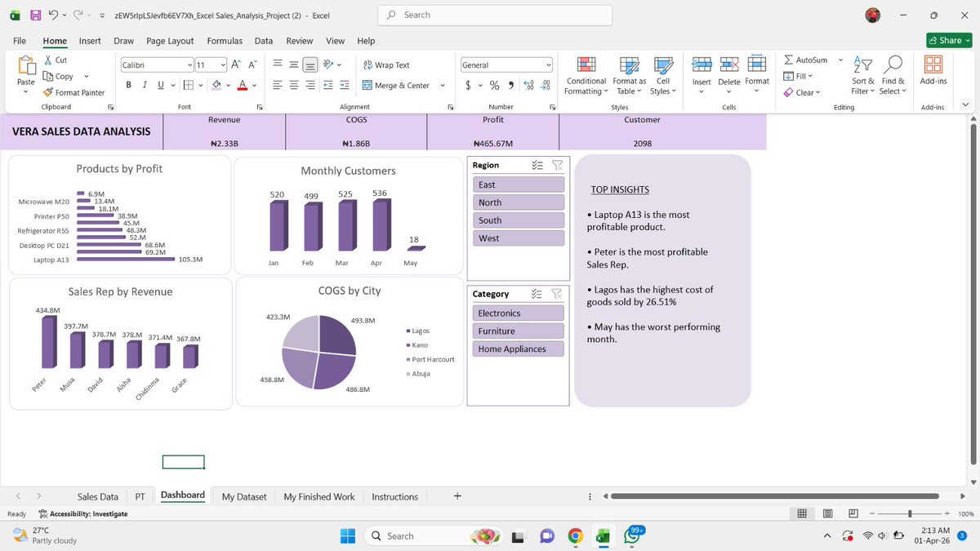Click the Save icon in title bar
980x551 pixels.
click(36, 16)
